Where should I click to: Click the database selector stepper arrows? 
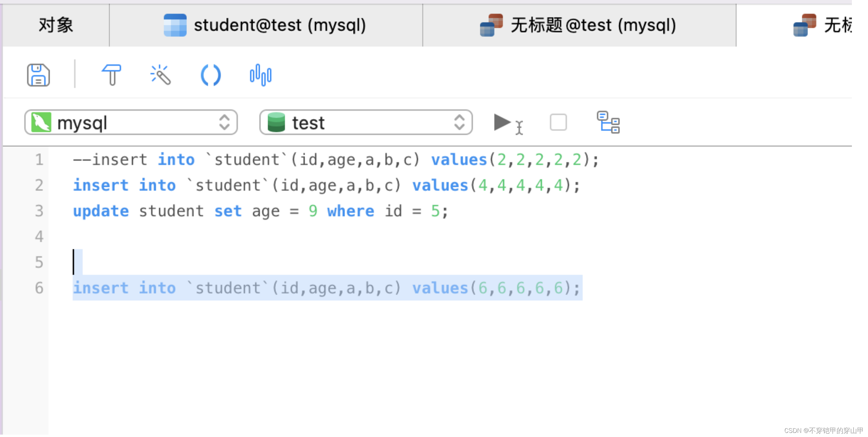point(459,123)
